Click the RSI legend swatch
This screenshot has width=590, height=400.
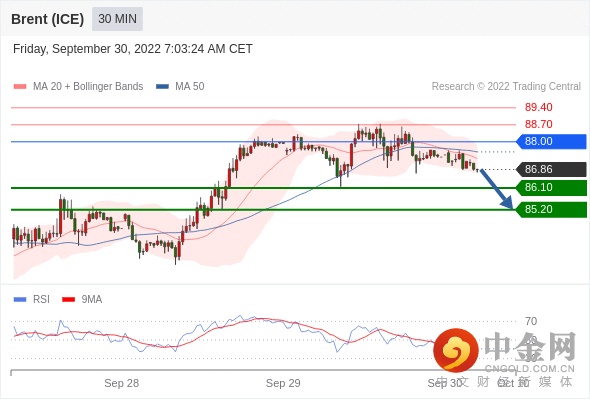20,300
